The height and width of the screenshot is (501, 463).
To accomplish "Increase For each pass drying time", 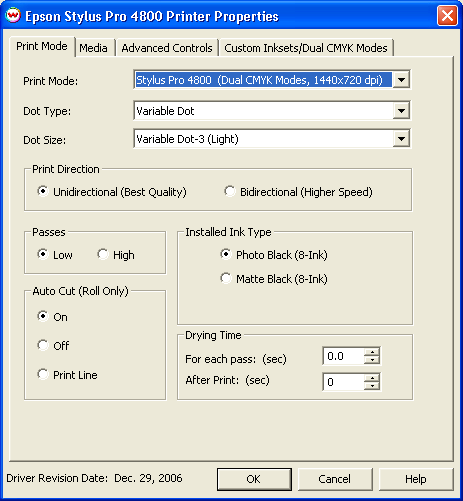I will pos(372,352).
